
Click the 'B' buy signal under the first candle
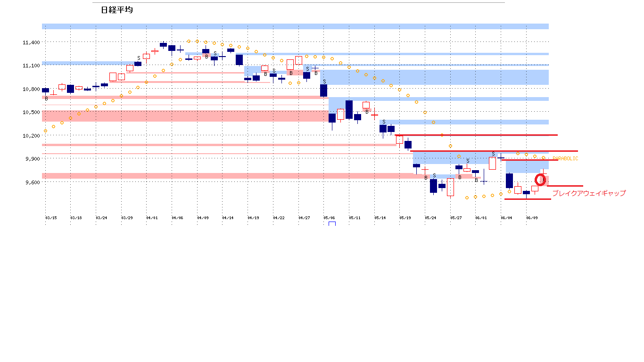(46, 99)
